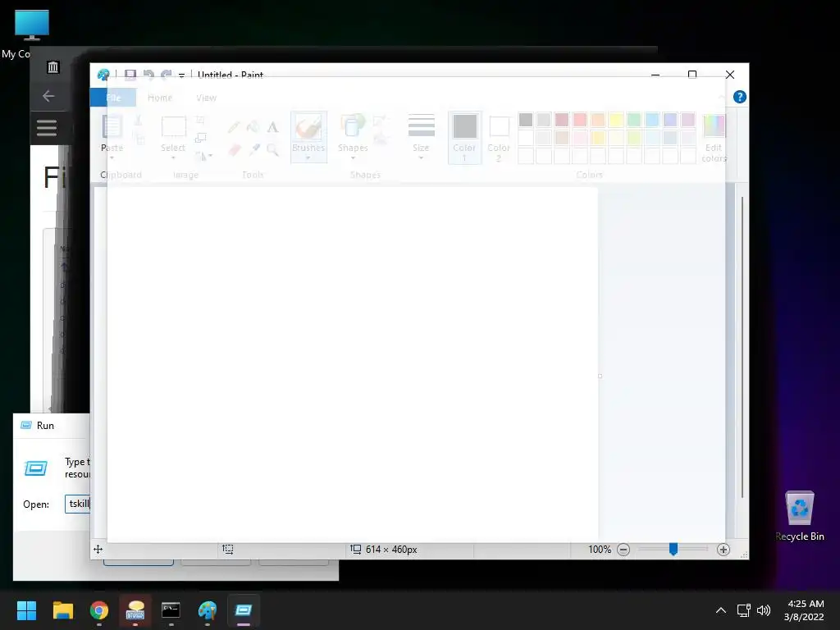
Task: Click the zoom slider handle
Action: click(673, 549)
